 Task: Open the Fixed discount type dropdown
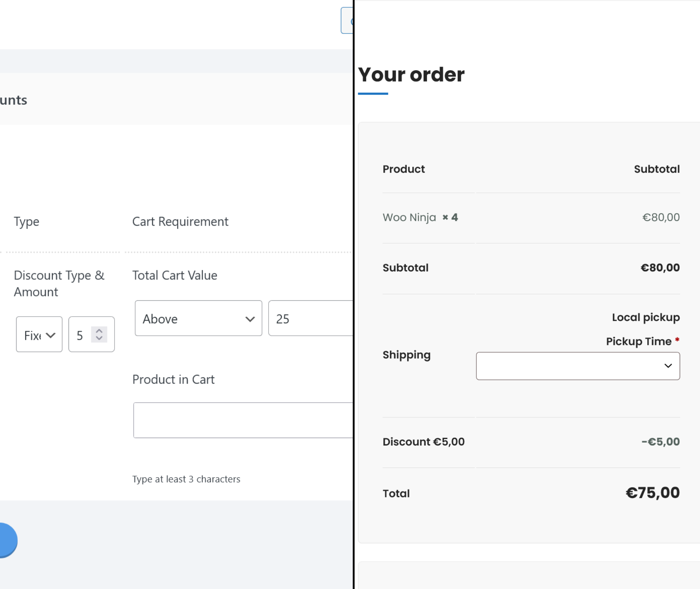(x=39, y=335)
